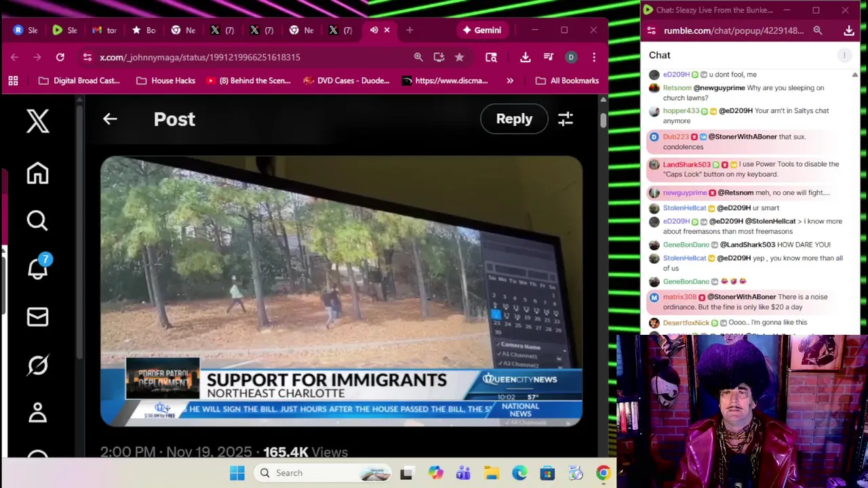This screenshot has height=488, width=868.
Task: Click the X page scrollbar thumb
Action: coord(603,119)
